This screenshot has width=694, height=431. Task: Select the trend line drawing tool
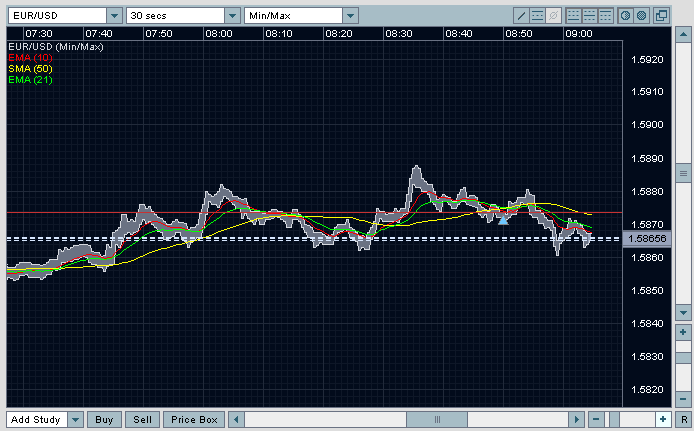pyautogui.click(x=521, y=16)
